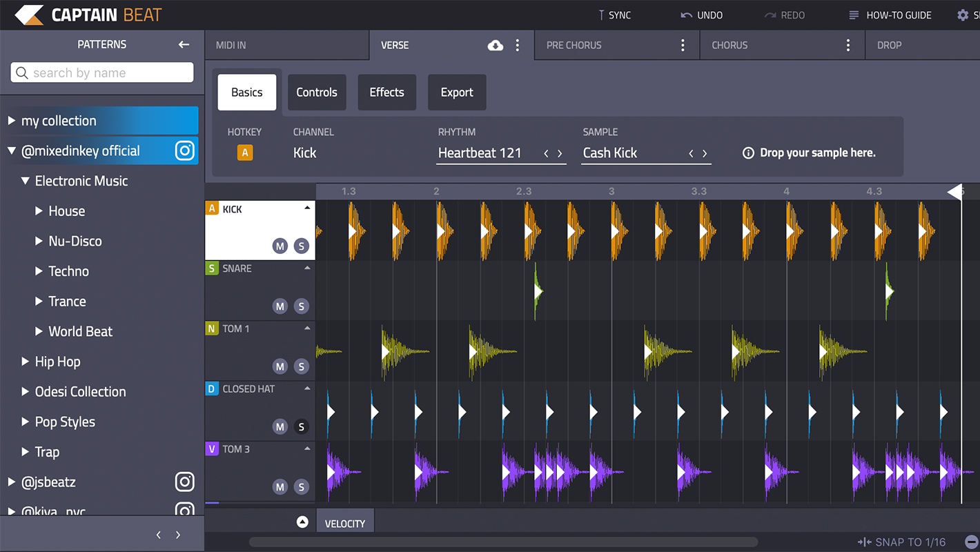Click the Sync icon in header

coord(601,15)
